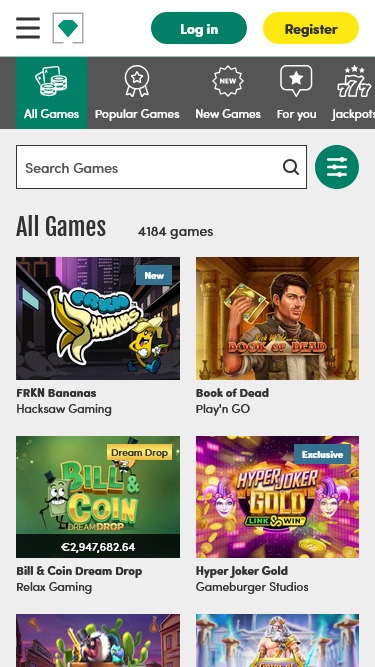
Task: Click the FRKN Bananas title link
Action: tap(56, 393)
